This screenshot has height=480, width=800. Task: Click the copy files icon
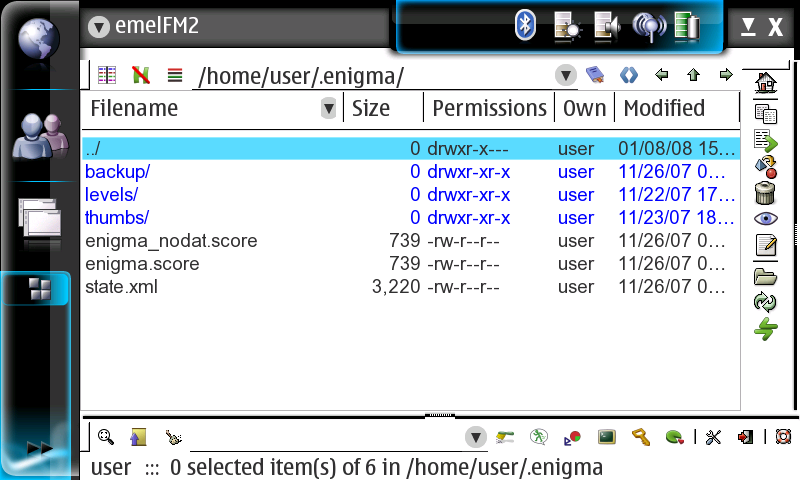[x=765, y=113]
